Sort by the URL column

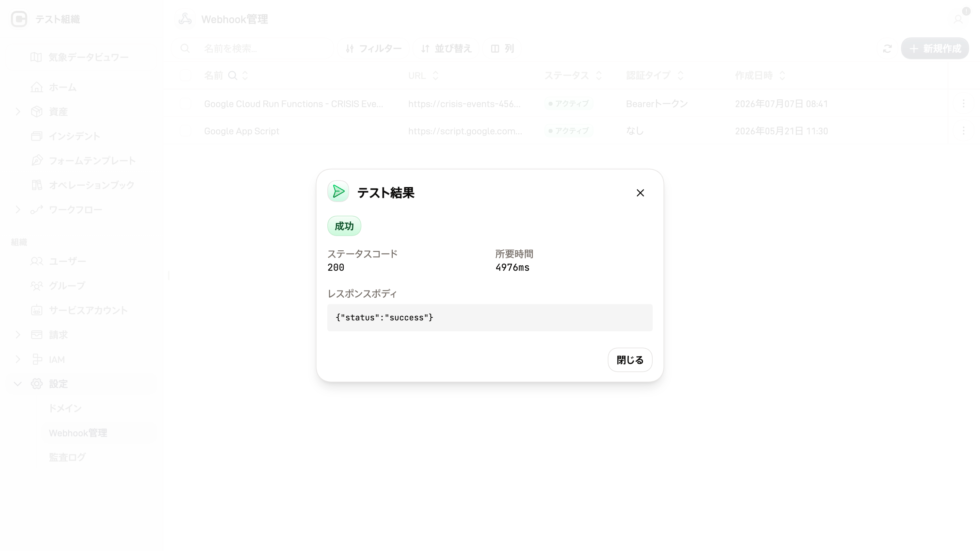tap(435, 76)
